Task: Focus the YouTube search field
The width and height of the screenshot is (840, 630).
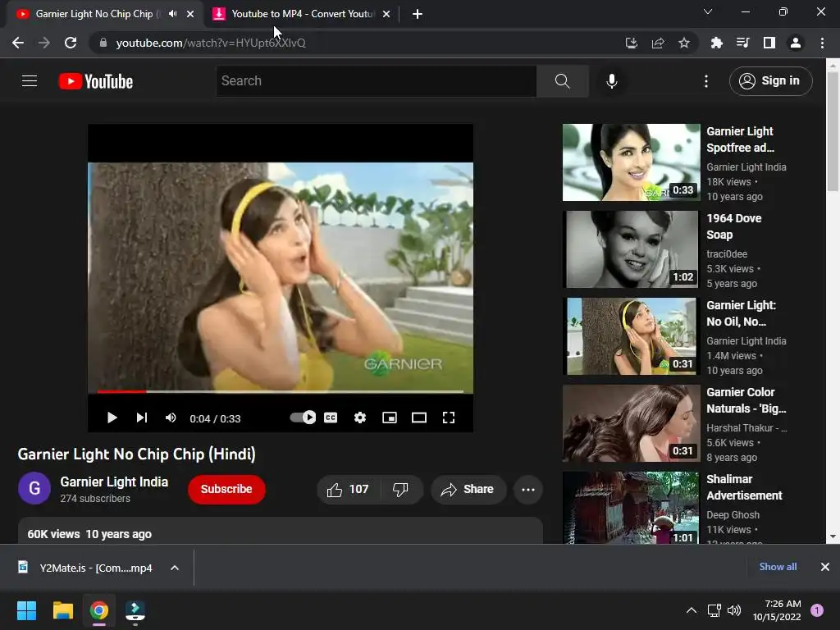Action: pos(376,81)
